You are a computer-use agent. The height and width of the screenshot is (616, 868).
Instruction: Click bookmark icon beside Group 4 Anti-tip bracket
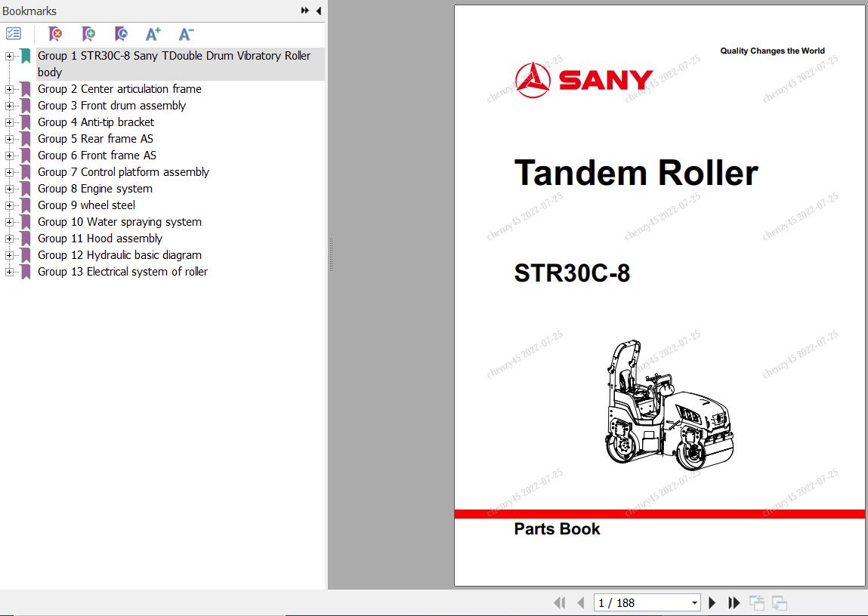point(26,122)
